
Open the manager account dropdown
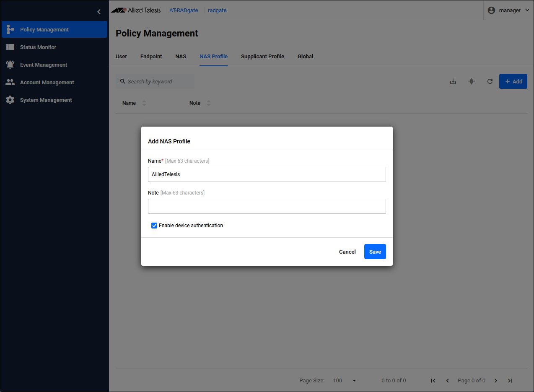point(509,10)
